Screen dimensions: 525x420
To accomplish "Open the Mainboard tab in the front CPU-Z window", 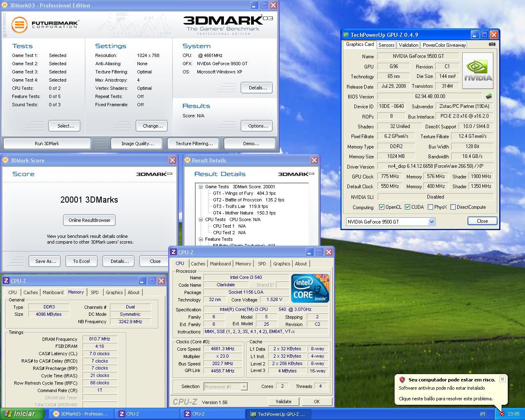I will pyautogui.click(x=220, y=264).
